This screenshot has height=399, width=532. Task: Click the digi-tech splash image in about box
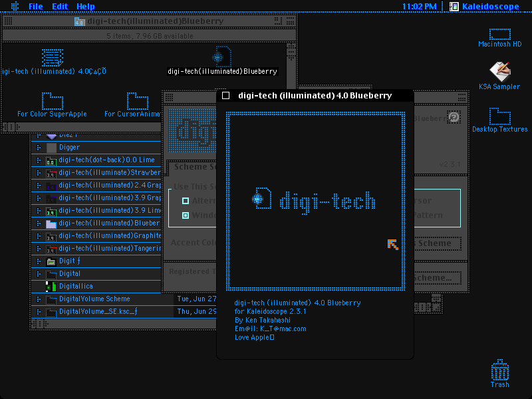point(315,201)
